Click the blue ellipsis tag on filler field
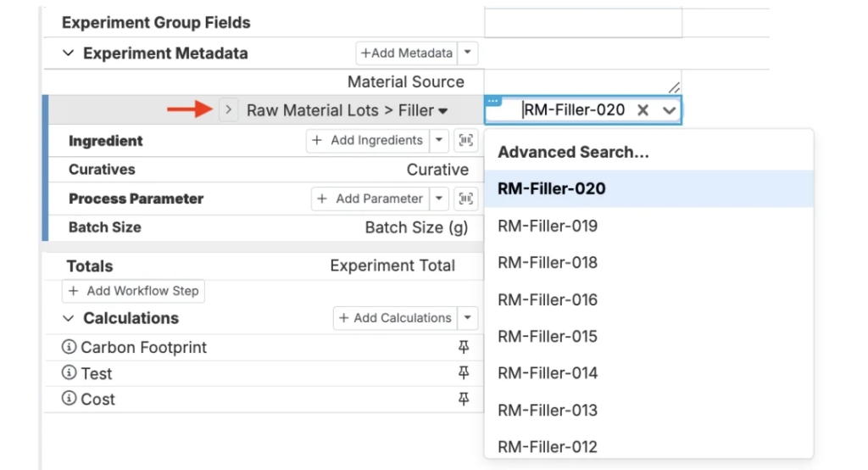Viewport: 868px width, 470px height. [492, 101]
